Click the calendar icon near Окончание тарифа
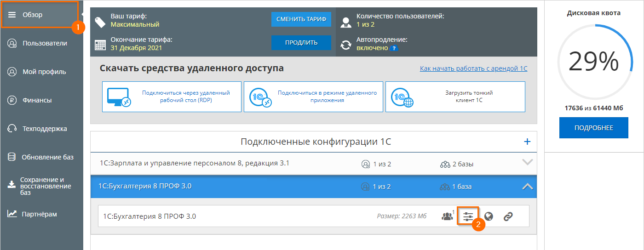The width and height of the screenshot is (644, 250). pyautogui.click(x=100, y=45)
